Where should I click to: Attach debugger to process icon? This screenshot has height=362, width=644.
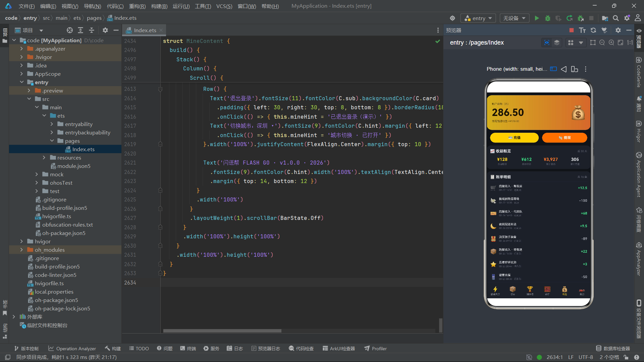581,18
